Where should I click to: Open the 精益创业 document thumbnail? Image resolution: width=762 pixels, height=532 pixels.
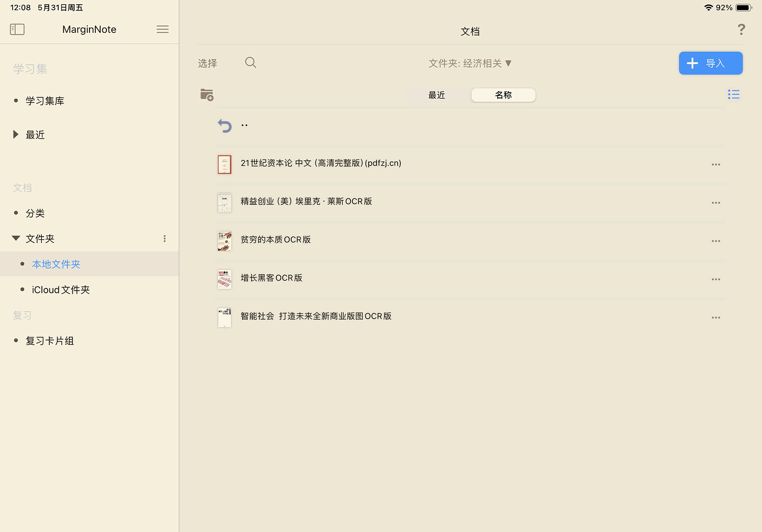[225, 203]
